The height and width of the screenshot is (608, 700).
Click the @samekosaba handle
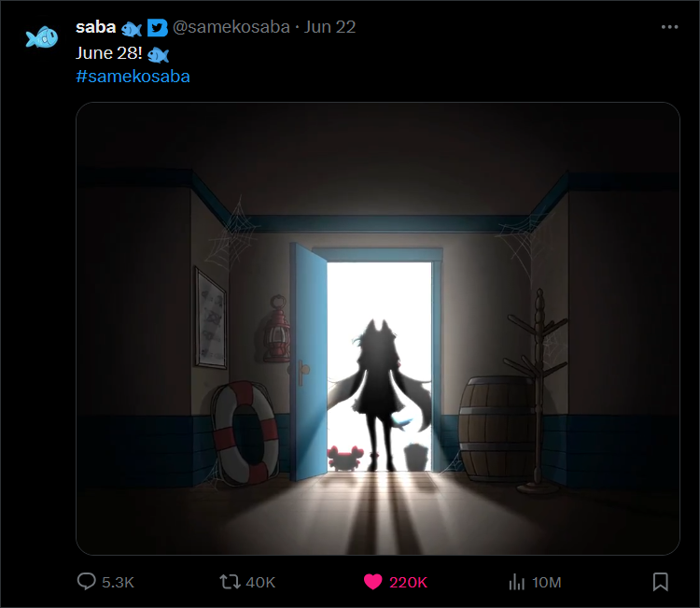[x=231, y=27]
